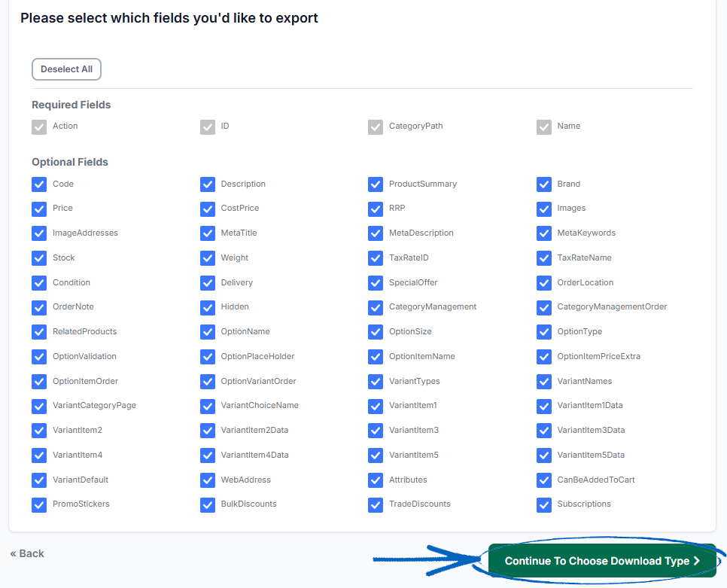This screenshot has height=588, width=727.
Task: Toggle the RelatedProducts checkbox
Action: pyautogui.click(x=39, y=332)
